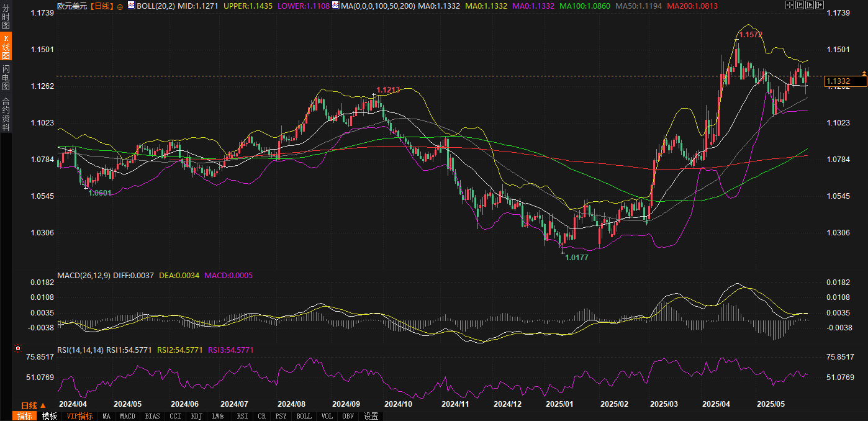The height and width of the screenshot is (421, 868).
Task: Click the MA100:1.0860 legend value
Action: (x=585, y=6)
